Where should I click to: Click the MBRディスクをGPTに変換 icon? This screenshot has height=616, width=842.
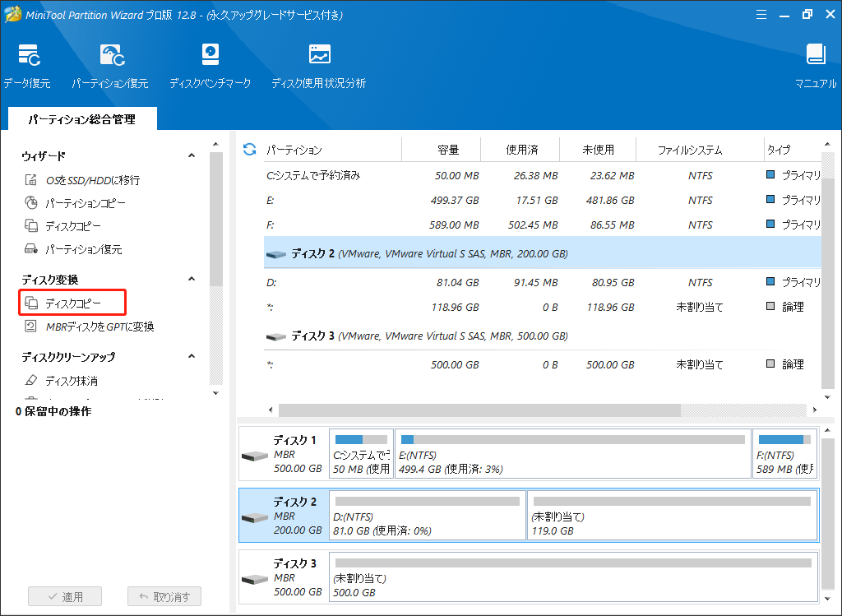[31, 327]
